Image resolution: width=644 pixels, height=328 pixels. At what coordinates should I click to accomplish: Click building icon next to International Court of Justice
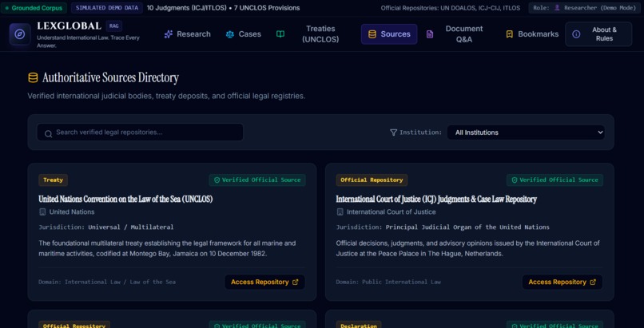click(x=340, y=212)
